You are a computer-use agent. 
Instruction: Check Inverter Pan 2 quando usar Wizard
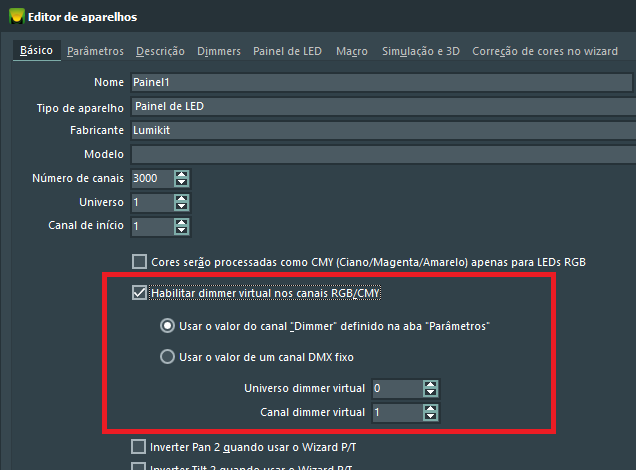pyautogui.click(x=140, y=446)
